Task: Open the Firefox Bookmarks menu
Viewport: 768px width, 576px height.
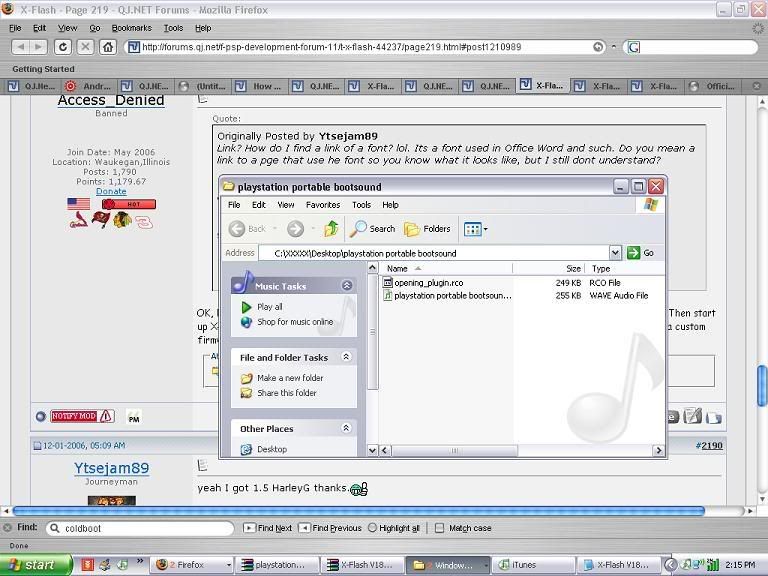Action: tap(132, 28)
